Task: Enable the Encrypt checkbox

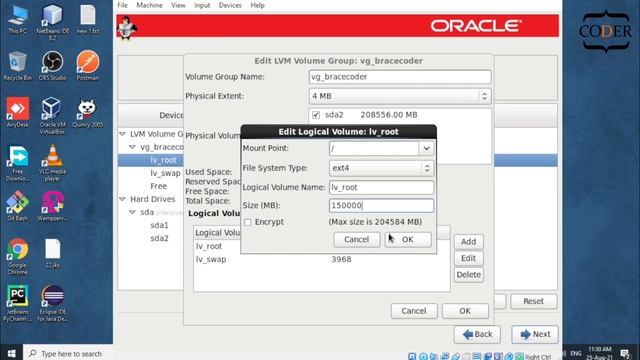Action: [x=247, y=222]
